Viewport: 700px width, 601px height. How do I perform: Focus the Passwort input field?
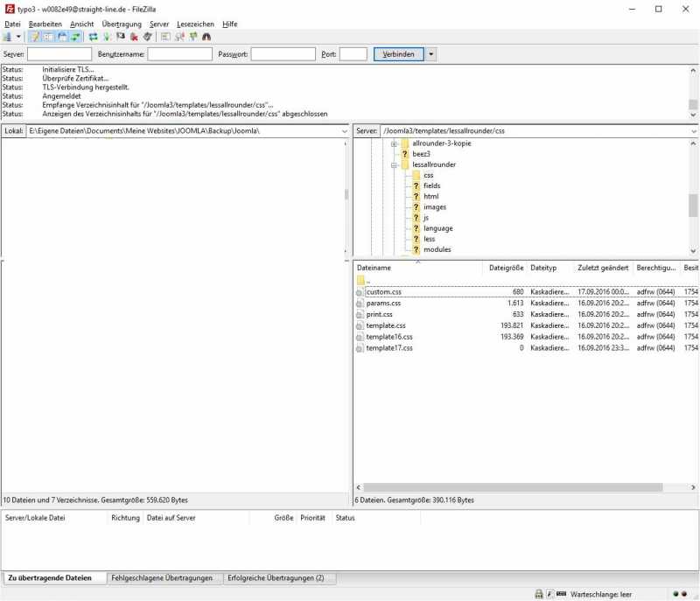[x=283, y=54]
